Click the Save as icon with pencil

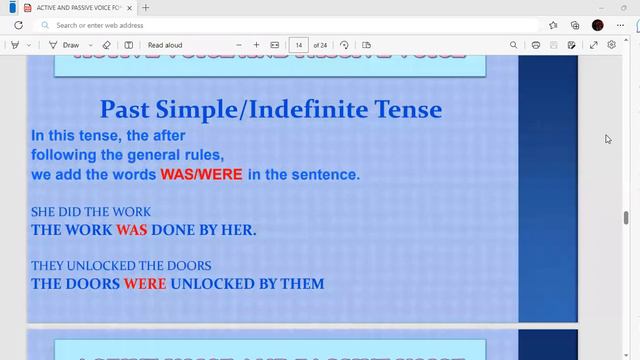coord(571,45)
